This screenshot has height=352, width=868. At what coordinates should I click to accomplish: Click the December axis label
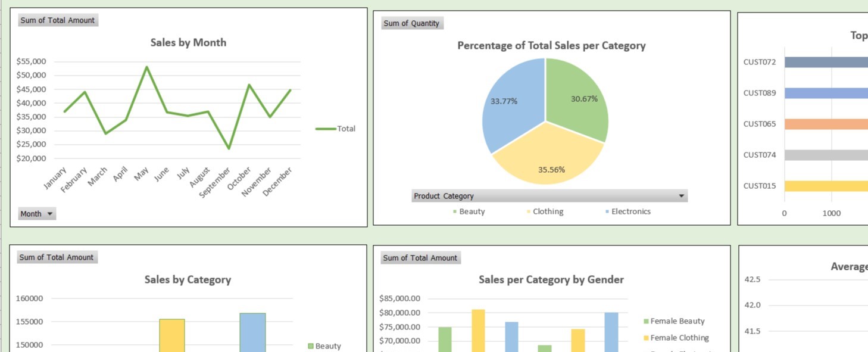coord(278,182)
